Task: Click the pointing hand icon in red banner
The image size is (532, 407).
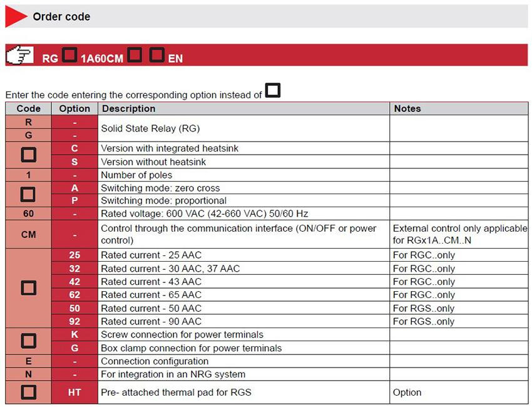Action: (x=19, y=55)
